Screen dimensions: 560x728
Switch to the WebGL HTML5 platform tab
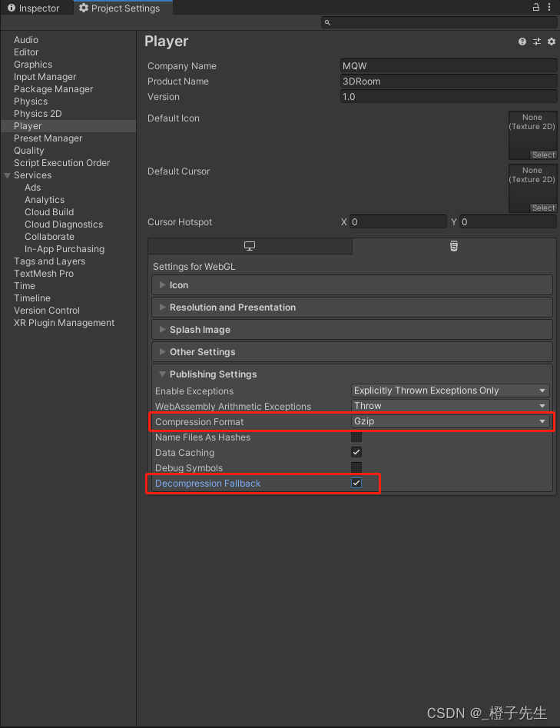click(454, 246)
